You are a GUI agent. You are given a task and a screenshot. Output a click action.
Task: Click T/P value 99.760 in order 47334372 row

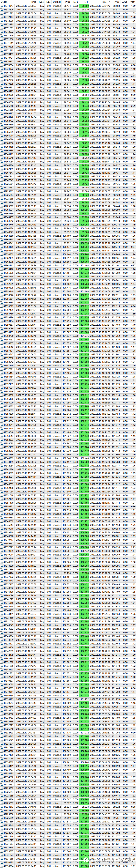(x=85, y=69)
